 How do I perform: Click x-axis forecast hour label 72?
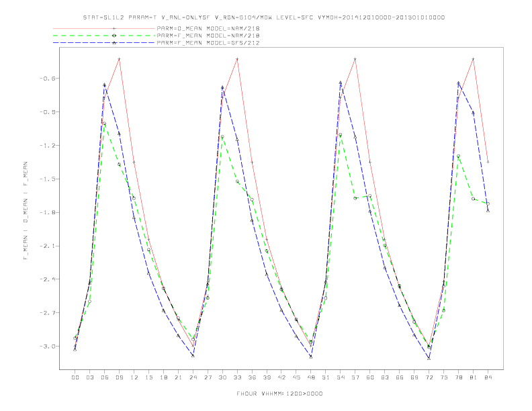[429, 377]
